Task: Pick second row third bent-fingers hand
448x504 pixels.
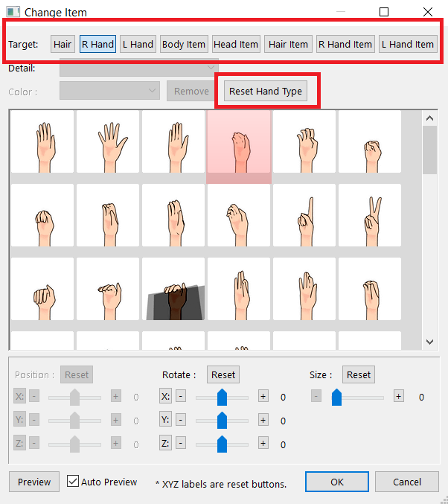Action: pyautogui.click(x=173, y=215)
